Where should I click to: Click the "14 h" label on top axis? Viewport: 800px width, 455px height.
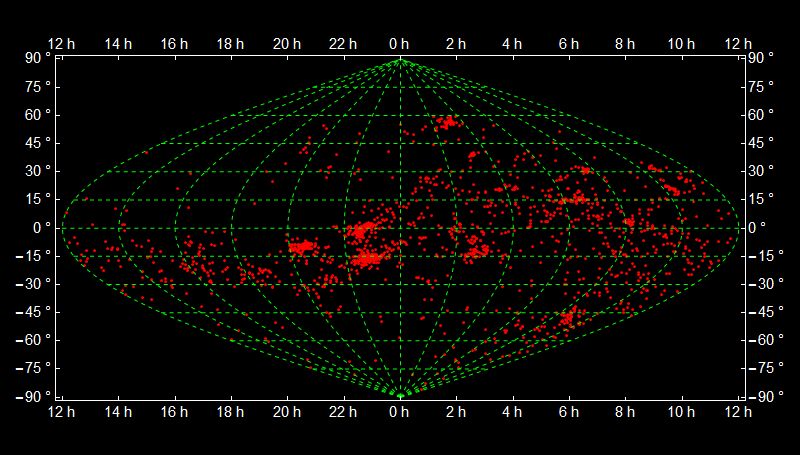pos(118,44)
